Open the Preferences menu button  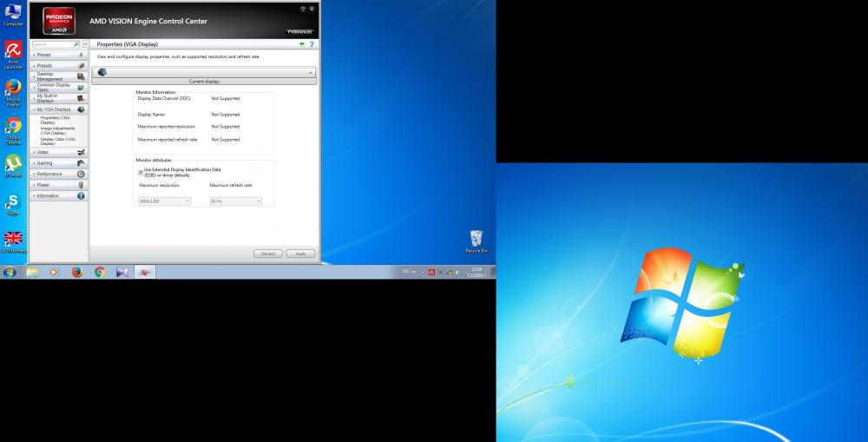click(300, 31)
